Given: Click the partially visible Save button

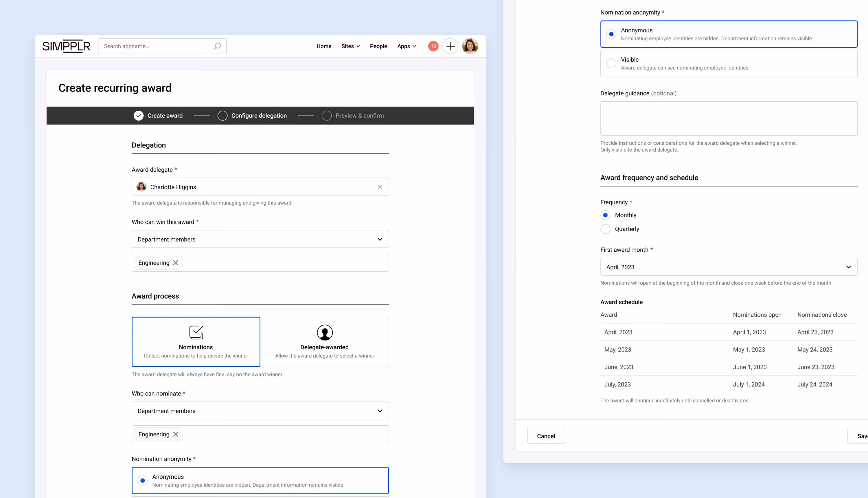Looking at the screenshot, I should pos(858,436).
